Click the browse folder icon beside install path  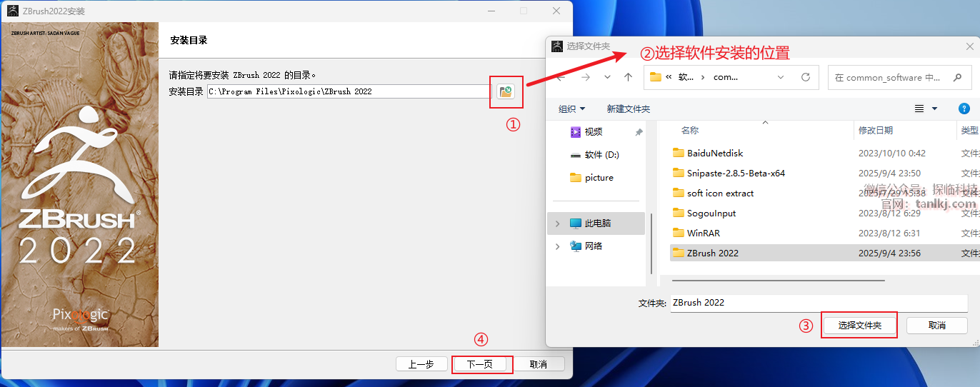pos(506,91)
